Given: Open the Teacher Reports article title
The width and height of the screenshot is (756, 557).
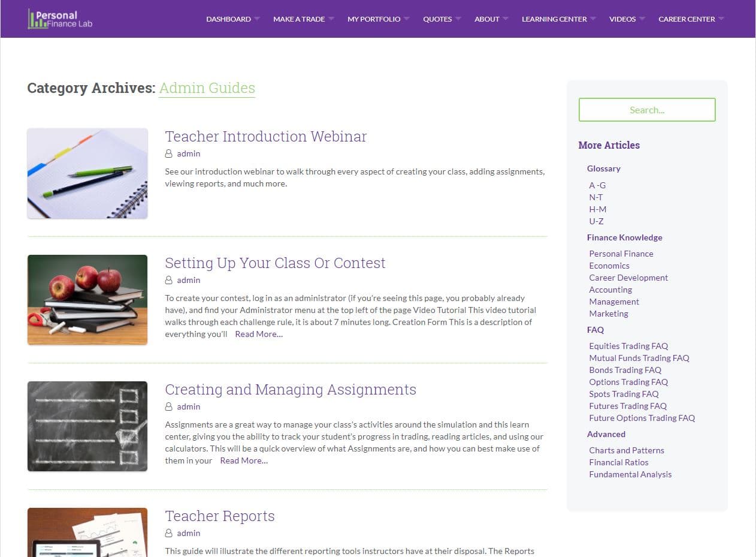Looking at the screenshot, I should click(220, 516).
